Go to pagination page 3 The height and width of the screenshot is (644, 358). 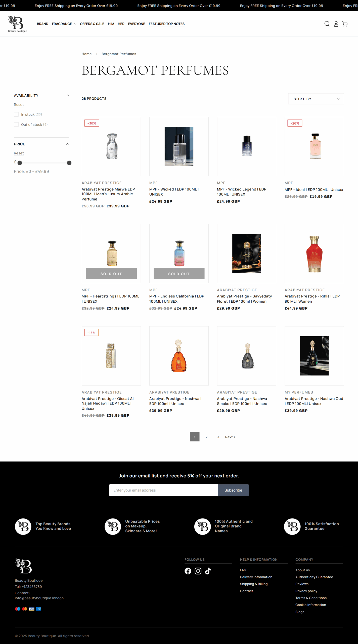pos(218,437)
